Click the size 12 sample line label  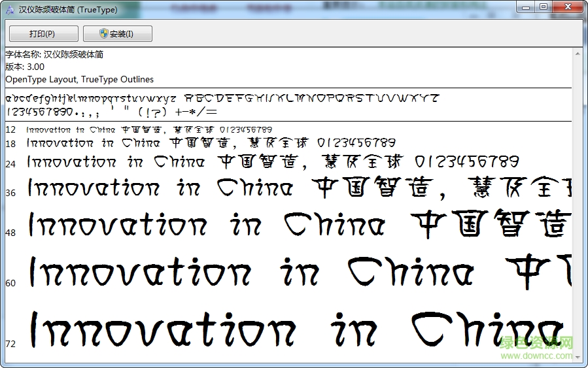[10, 129]
